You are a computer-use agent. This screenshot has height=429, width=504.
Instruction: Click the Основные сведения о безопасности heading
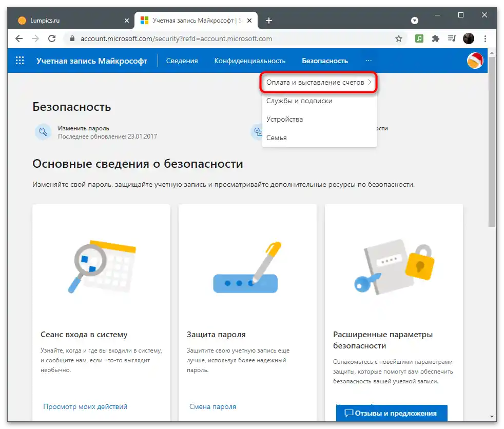tap(138, 164)
